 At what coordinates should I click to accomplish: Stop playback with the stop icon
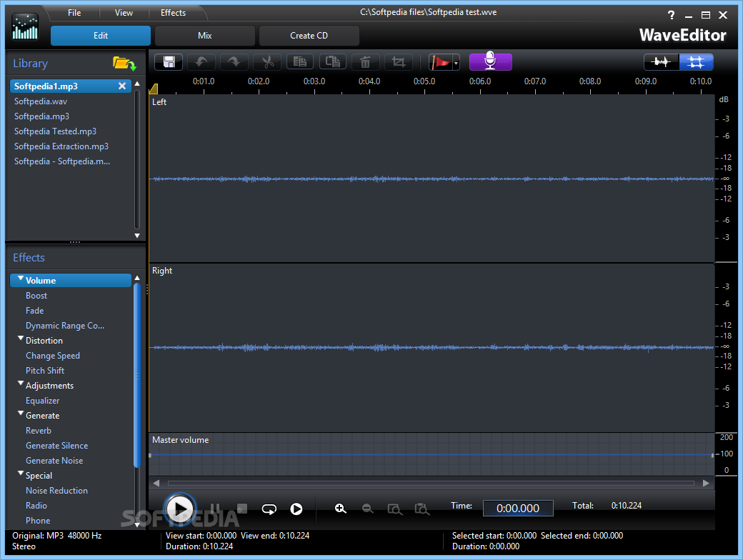click(x=242, y=509)
